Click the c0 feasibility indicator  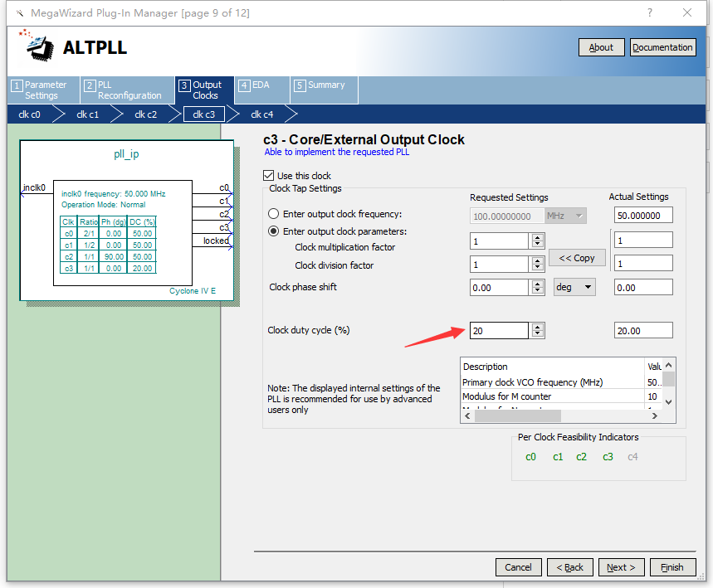tap(530, 457)
